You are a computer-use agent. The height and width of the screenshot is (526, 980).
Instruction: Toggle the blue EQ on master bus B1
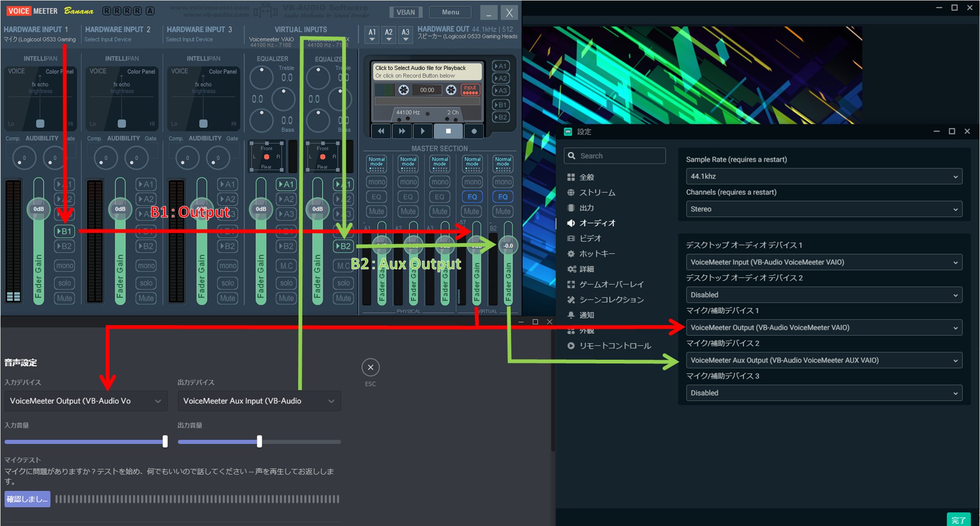coord(472,197)
